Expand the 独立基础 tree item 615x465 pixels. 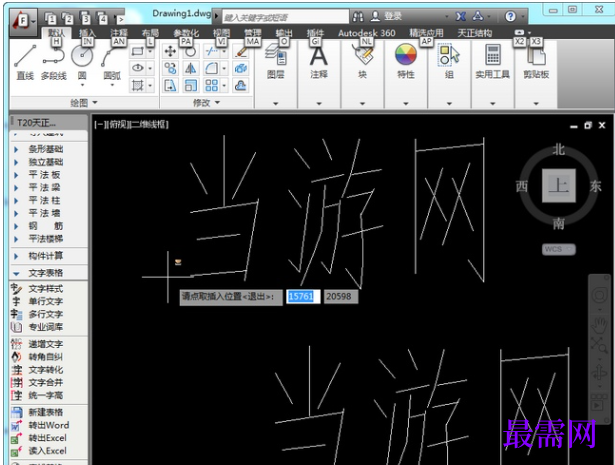point(16,162)
